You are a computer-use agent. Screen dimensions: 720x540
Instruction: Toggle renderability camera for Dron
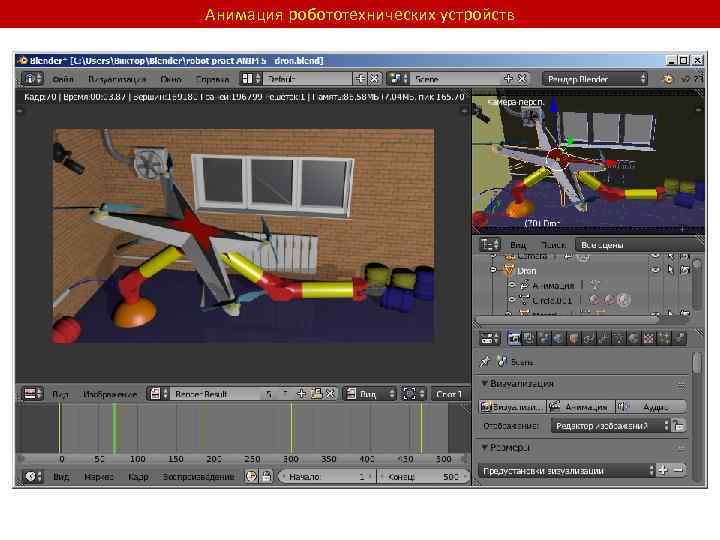[x=685, y=270]
